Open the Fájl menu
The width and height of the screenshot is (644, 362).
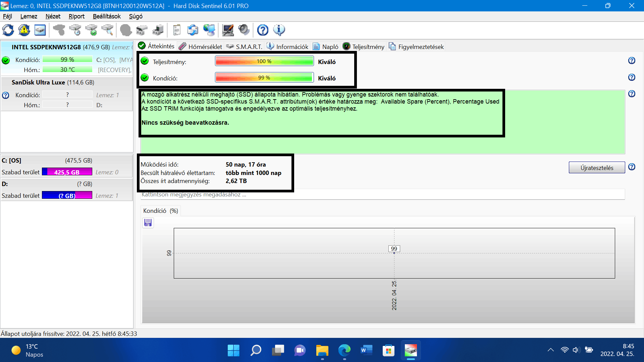pos(7,16)
